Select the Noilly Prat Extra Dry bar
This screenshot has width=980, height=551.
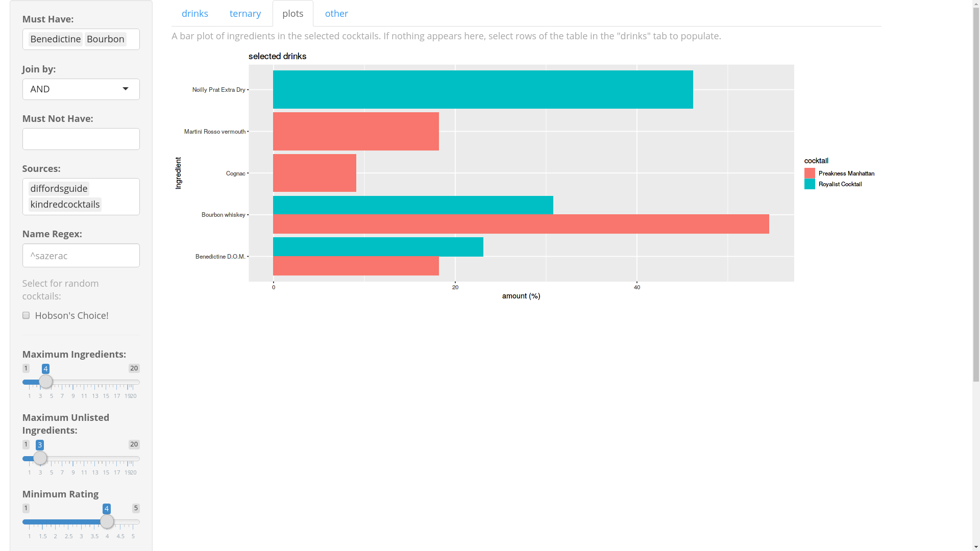(x=483, y=89)
